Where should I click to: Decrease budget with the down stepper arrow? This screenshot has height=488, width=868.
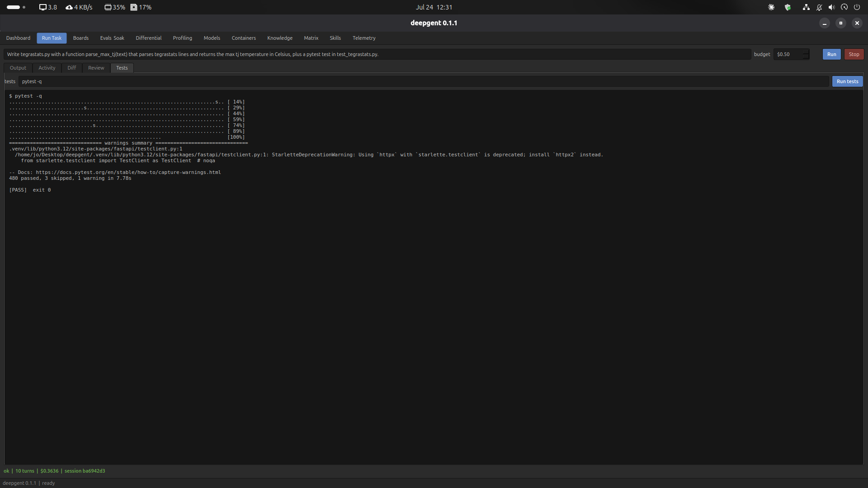[x=806, y=56]
